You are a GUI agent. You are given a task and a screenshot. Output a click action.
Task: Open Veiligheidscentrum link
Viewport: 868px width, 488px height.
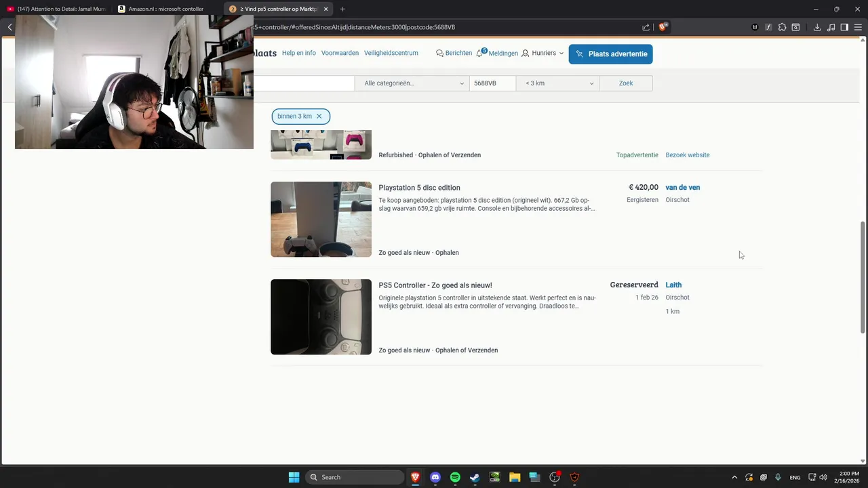coord(391,53)
